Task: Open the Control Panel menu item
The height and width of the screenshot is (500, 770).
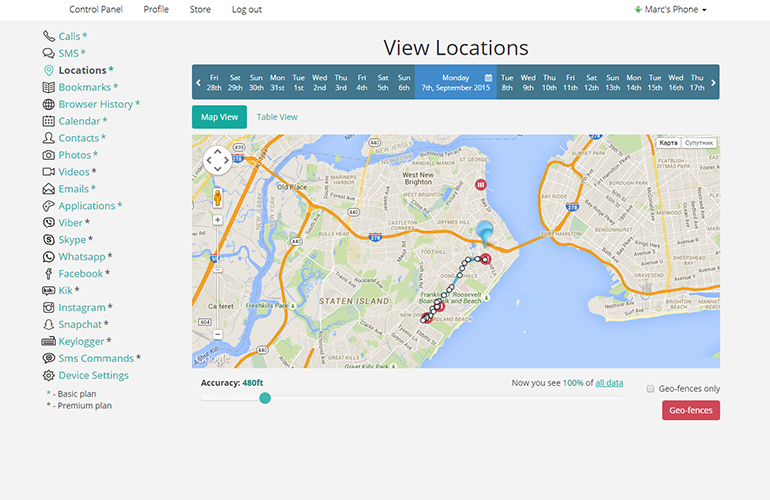Action: 96,9
